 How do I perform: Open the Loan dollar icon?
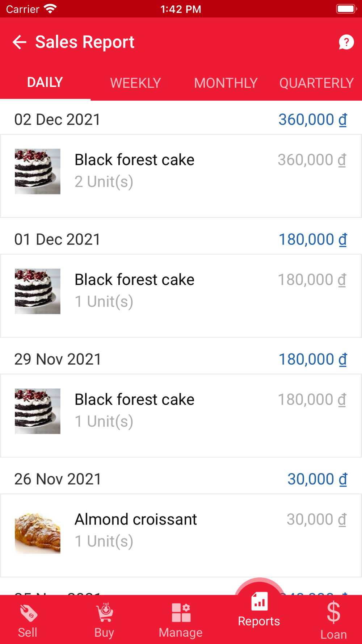[x=333, y=612]
